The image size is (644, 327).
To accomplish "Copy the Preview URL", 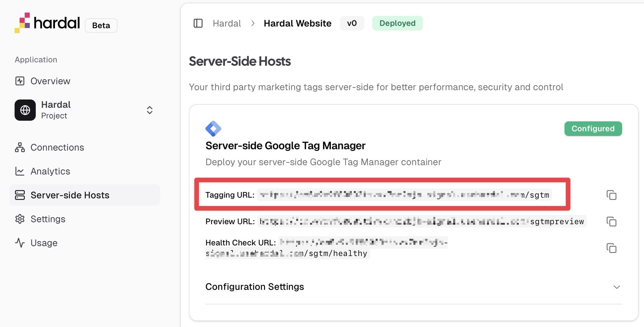I will pos(611,222).
